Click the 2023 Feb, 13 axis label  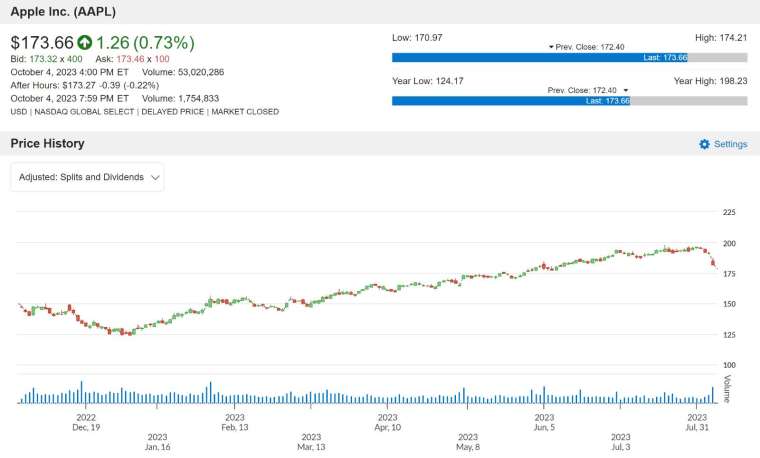(x=235, y=422)
